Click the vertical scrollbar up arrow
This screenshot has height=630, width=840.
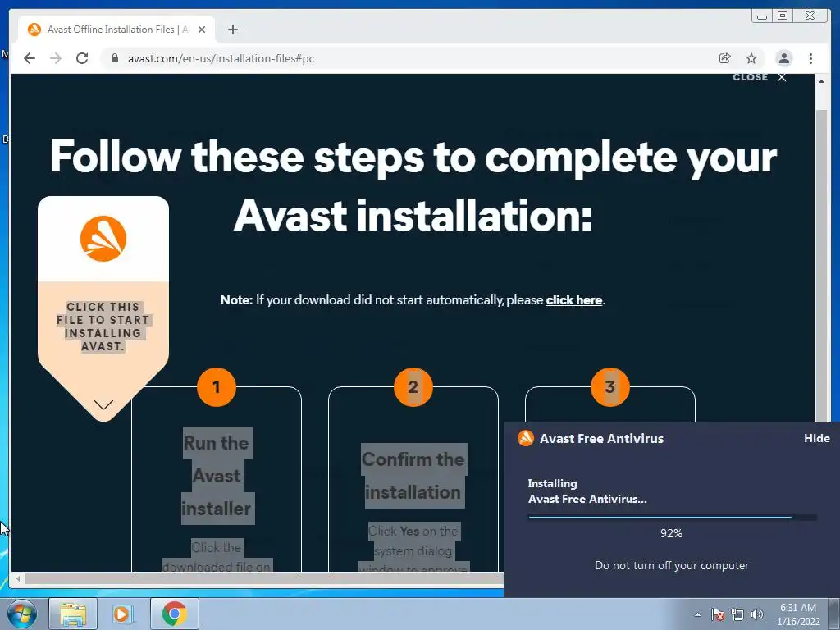821,81
